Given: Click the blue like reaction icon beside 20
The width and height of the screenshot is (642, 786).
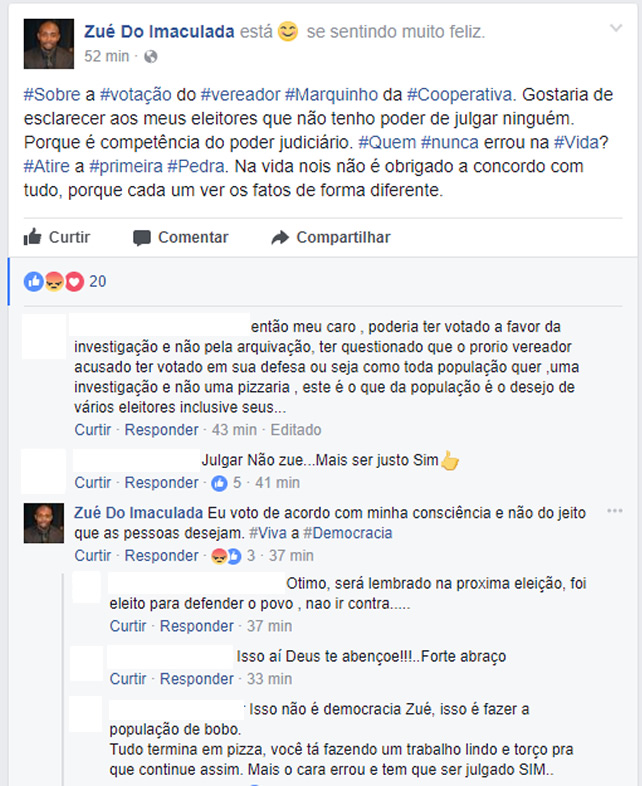Looking at the screenshot, I should (x=34, y=282).
